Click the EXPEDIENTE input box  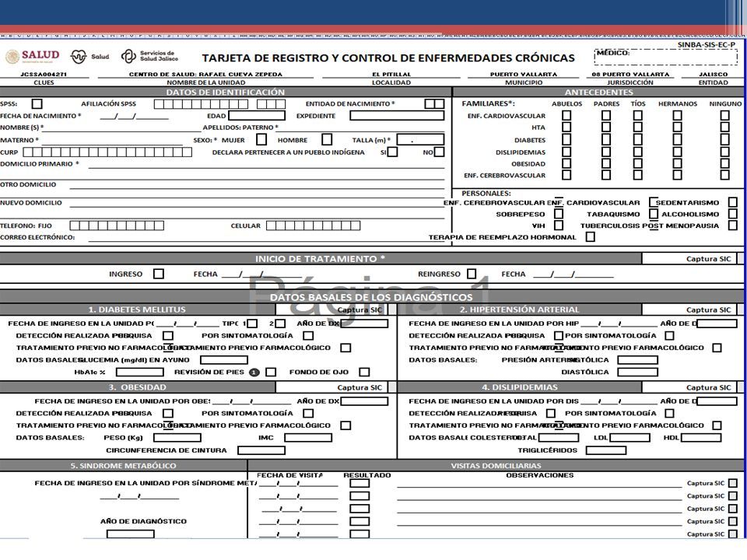[397, 116]
